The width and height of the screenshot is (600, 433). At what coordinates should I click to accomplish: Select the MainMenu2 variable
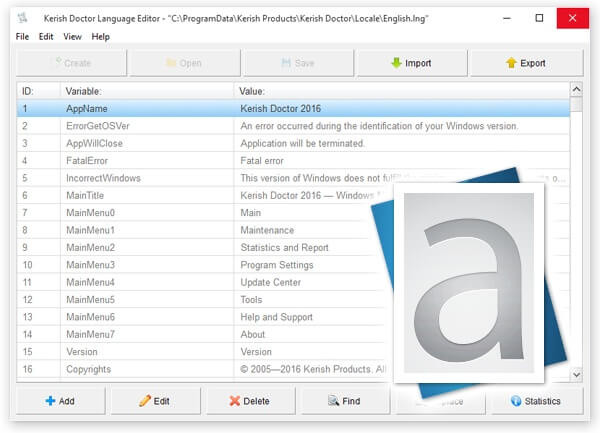pyautogui.click(x=90, y=247)
